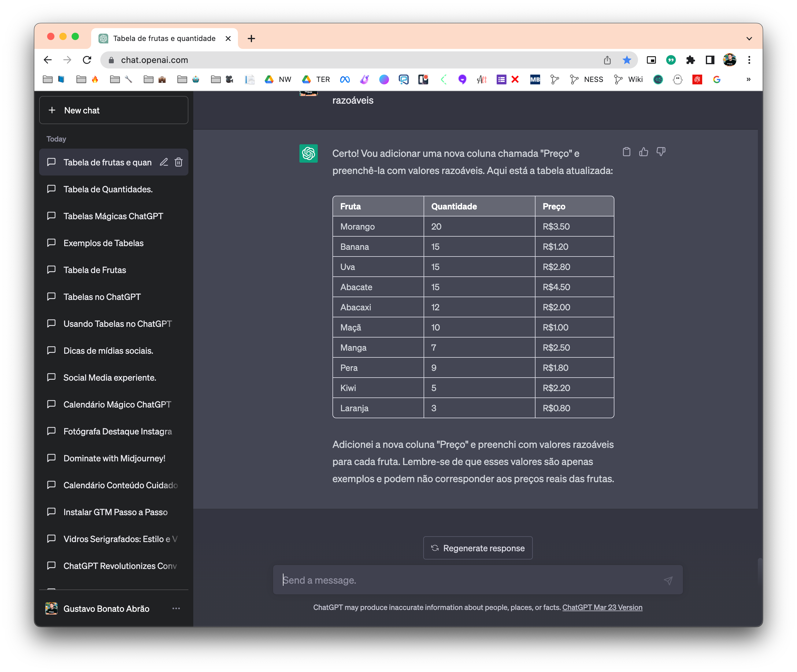The height and width of the screenshot is (672, 797).
Task: Click the blue bookmark star
Action: 627,60
